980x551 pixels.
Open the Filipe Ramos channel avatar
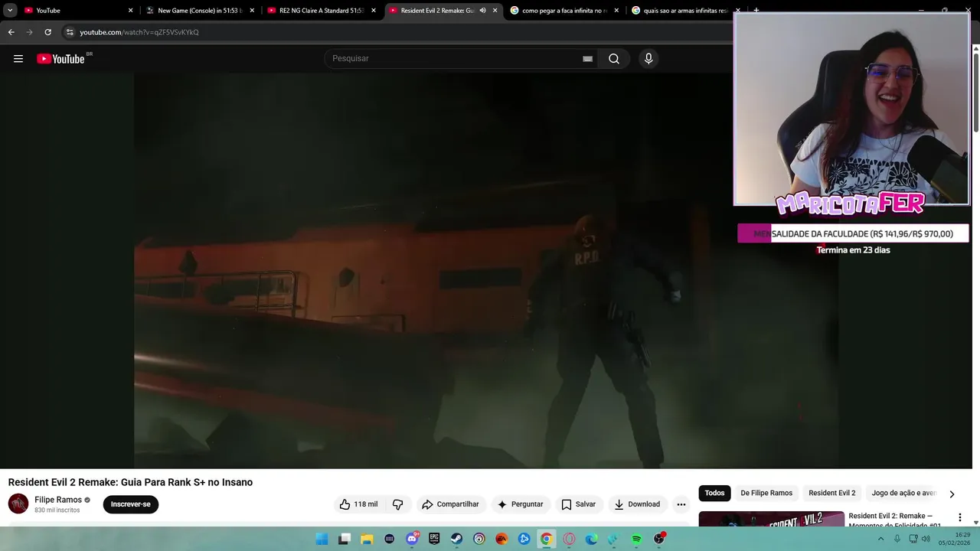coord(18,504)
